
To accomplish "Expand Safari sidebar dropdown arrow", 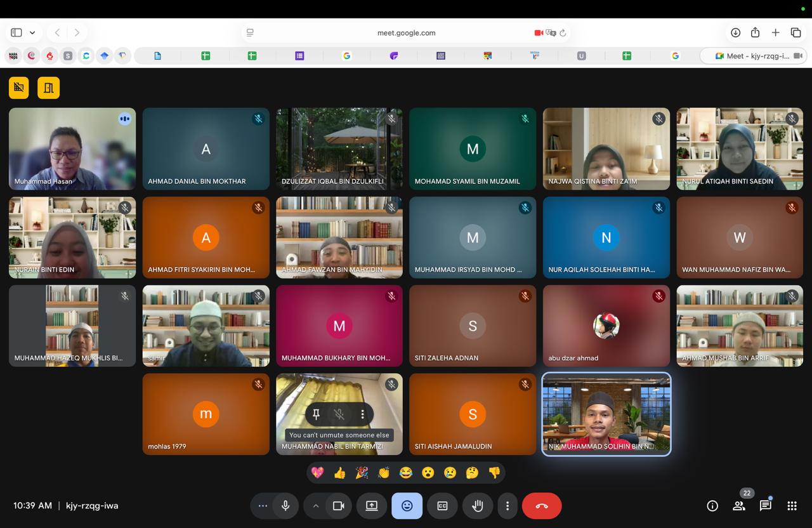I will point(32,32).
